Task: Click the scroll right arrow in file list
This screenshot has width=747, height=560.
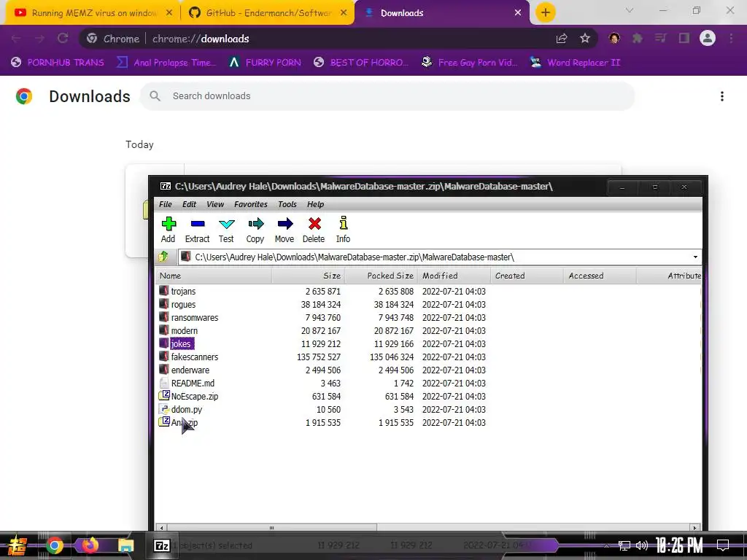Action: [x=694, y=528]
